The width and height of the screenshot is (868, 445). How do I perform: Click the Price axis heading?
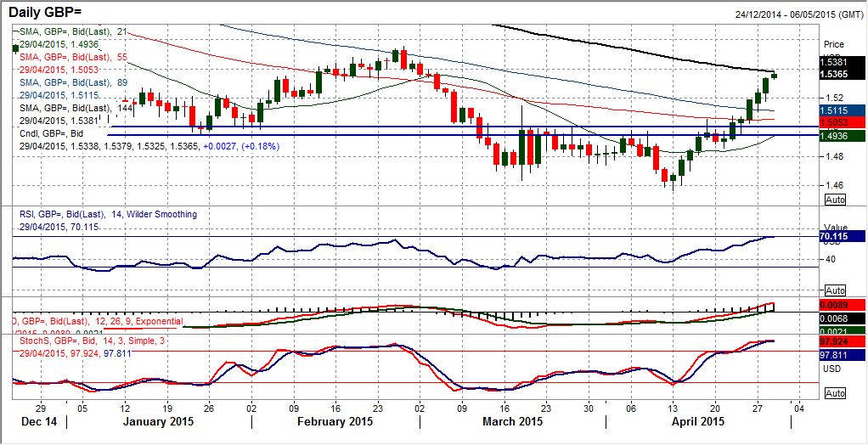click(834, 44)
